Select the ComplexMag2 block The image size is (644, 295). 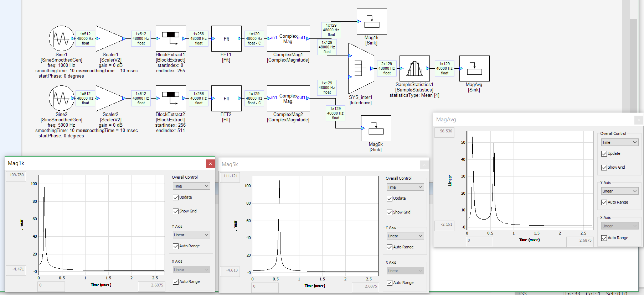pyautogui.click(x=288, y=98)
